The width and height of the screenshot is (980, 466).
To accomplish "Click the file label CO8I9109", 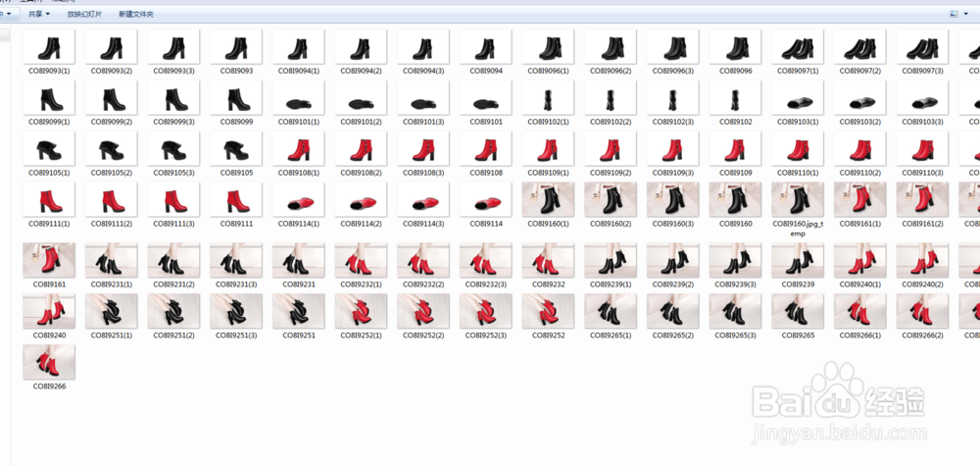I will [735, 173].
